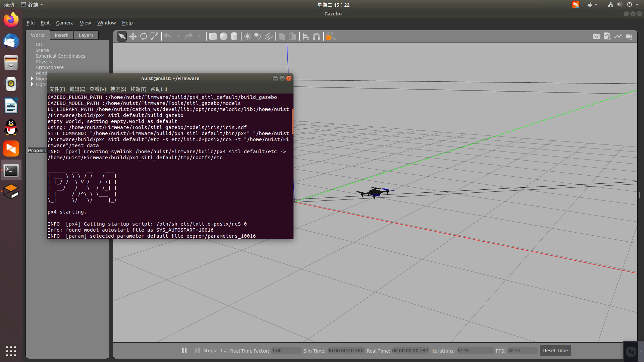This screenshot has height=362, width=644.
Task: Take a screenshot with camera icon
Action: [596, 37]
